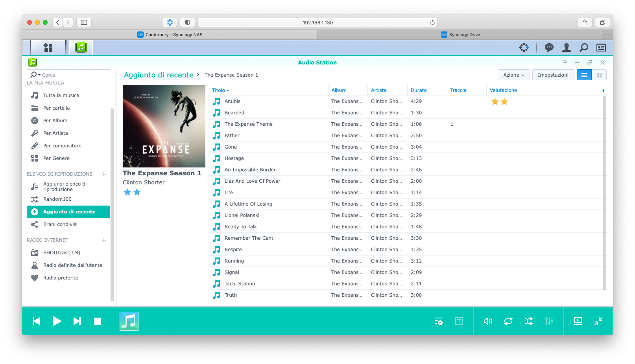The image size is (635, 364).
Task: Stop playback
Action: (98, 321)
